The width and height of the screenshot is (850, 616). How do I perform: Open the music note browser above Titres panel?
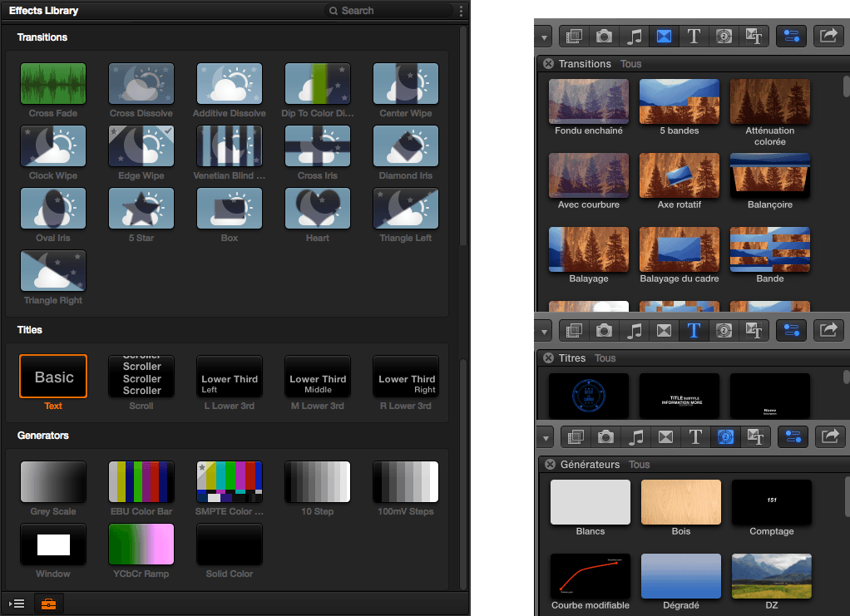point(635,330)
